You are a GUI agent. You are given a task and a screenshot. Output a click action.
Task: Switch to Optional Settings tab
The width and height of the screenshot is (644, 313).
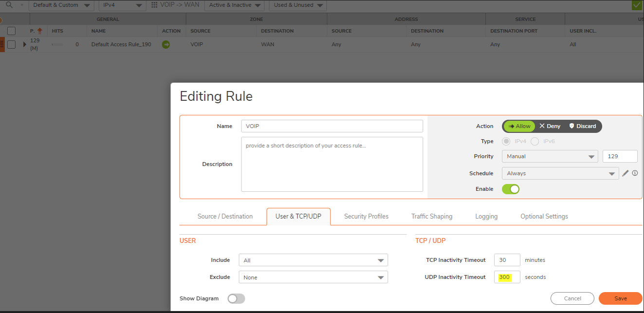point(544,216)
